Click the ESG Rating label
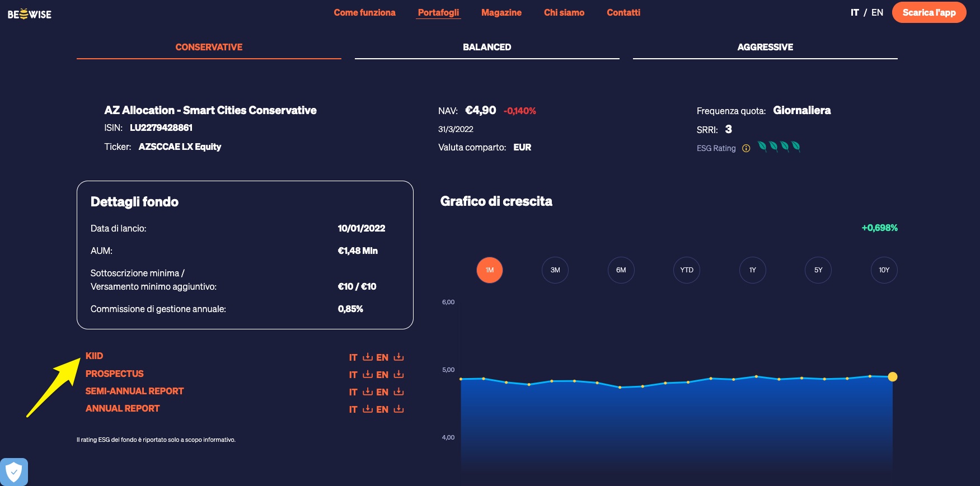The height and width of the screenshot is (486, 980). [x=716, y=148]
